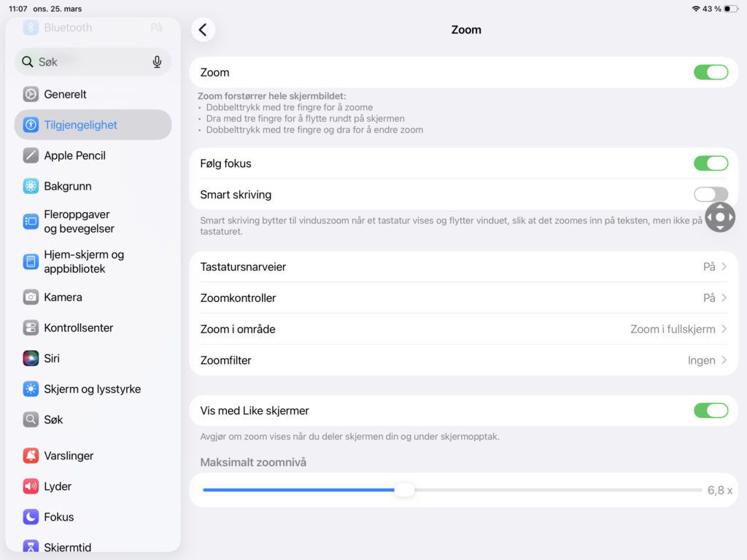
Task: Tap the Varslinger bell icon
Action: [31, 456]
